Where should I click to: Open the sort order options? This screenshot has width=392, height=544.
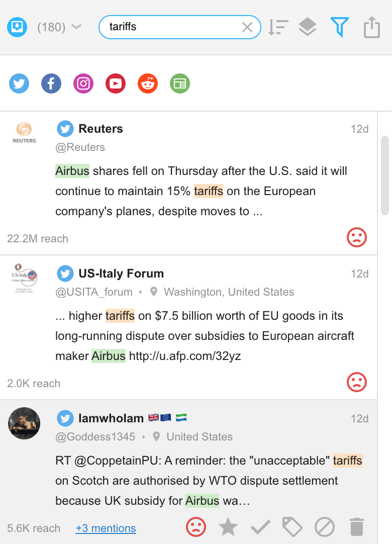[278, 27]
